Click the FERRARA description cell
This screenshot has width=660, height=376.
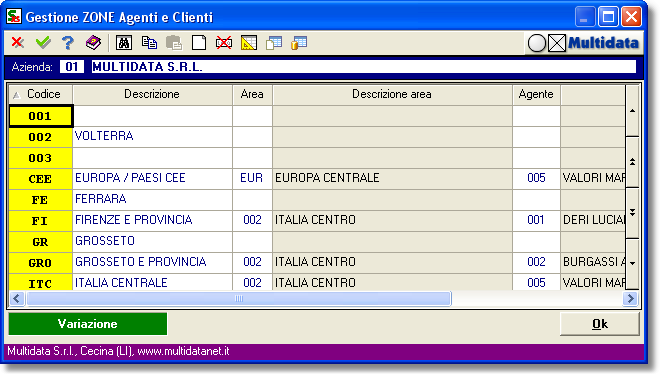[152, 200]
